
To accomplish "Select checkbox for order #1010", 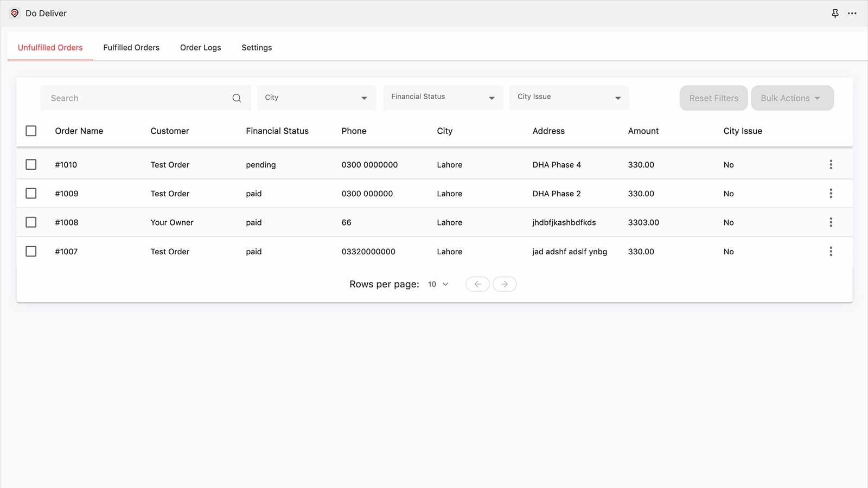I will coord(31,164).
